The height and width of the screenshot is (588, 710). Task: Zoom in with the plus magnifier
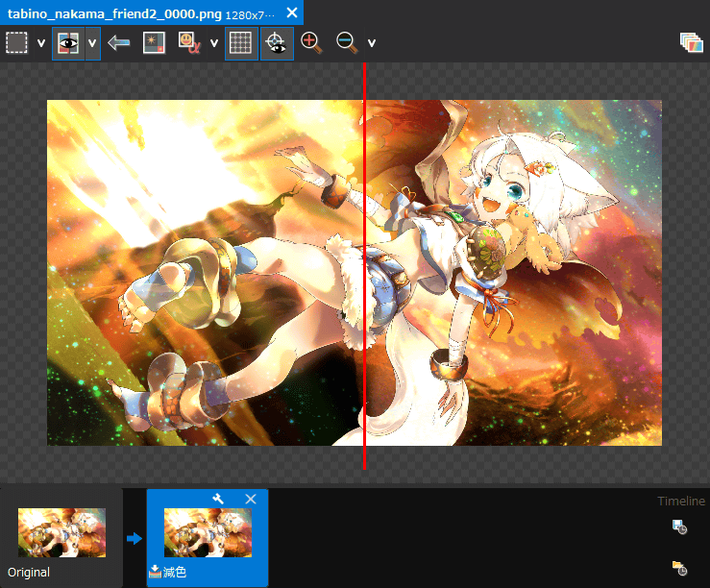pos(311,43)
